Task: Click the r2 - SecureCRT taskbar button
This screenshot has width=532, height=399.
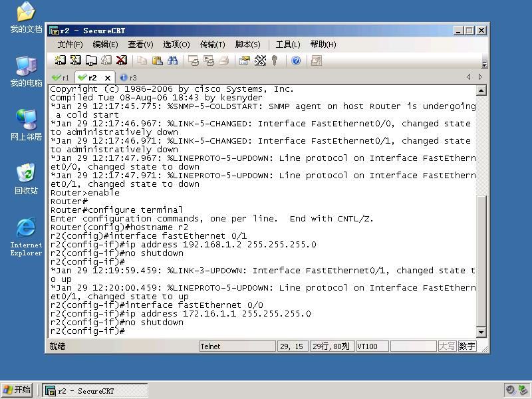Action: click(95, 390)
